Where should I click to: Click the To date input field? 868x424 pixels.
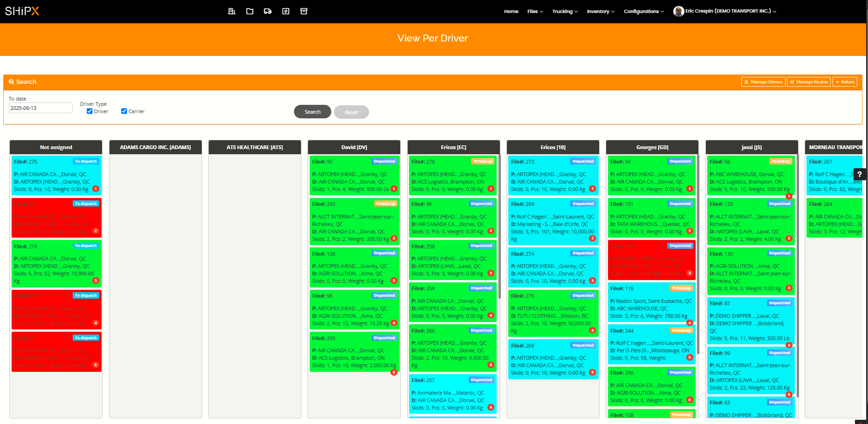point(41,108)
